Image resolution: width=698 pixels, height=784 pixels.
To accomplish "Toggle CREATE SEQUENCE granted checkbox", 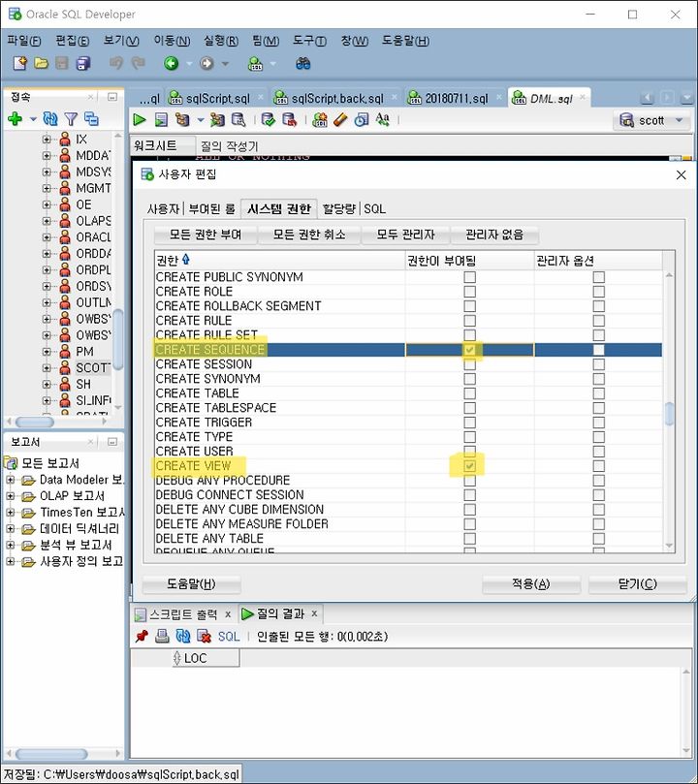I will coord(469,350).
